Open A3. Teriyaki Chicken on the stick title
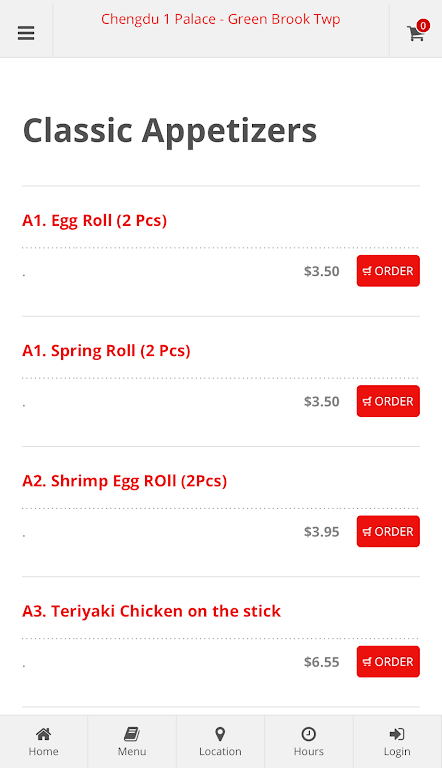The width and height of the screenshot is (442, 768). (x=151, y=611)
